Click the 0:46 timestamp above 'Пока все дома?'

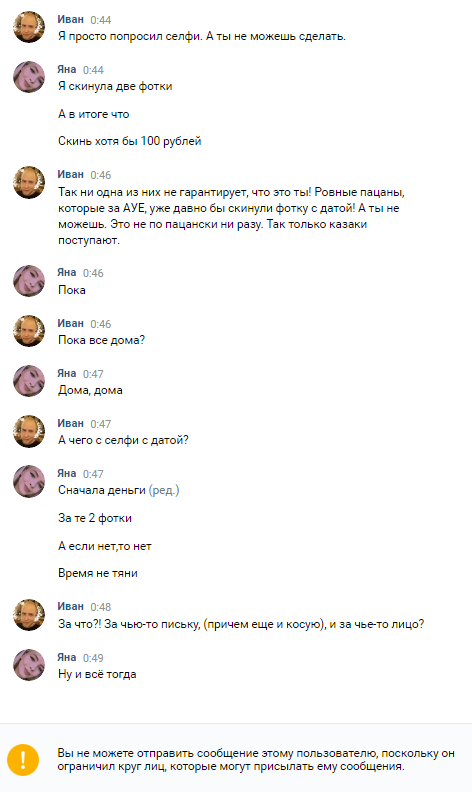(101, 324)
